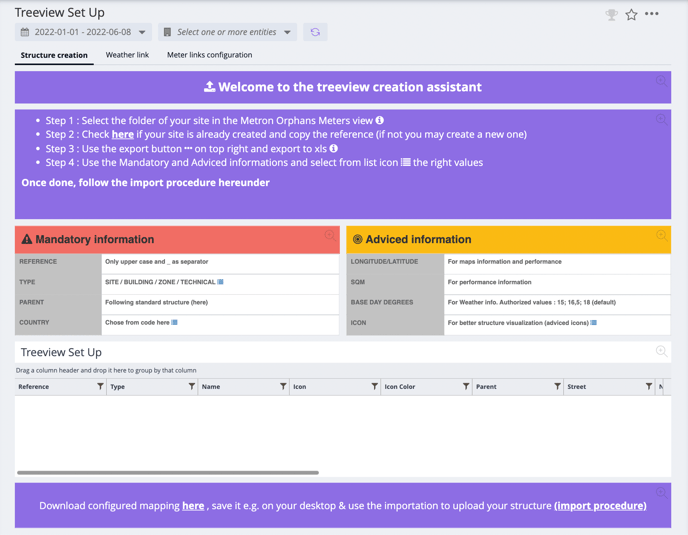Mark page as favorite with star icon

coord(631,15)
